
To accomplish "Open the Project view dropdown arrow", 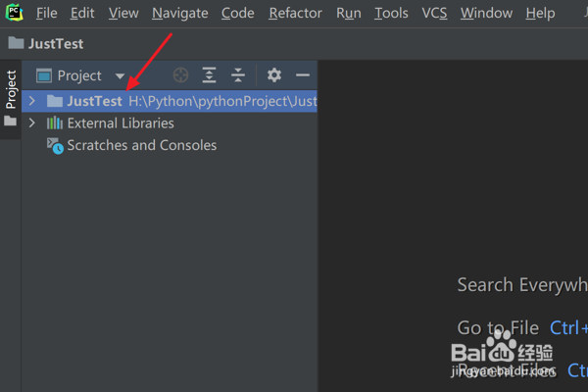I will coord(120,76).
